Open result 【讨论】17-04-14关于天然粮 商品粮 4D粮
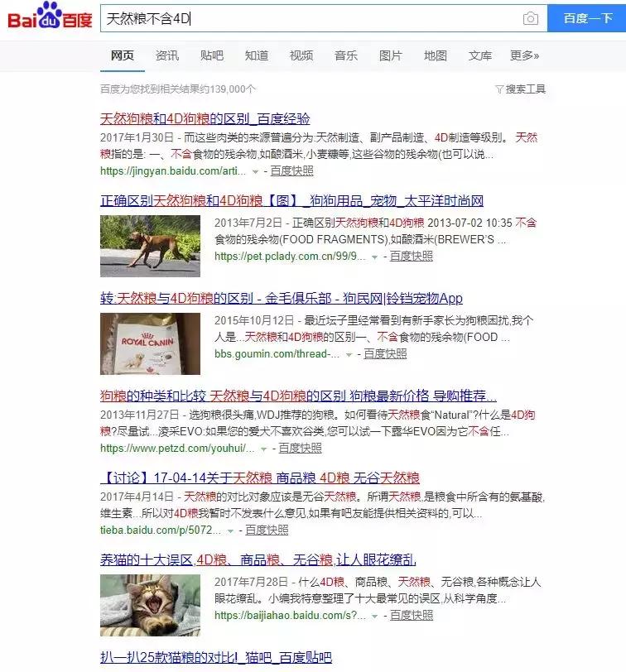 point(260,477)
